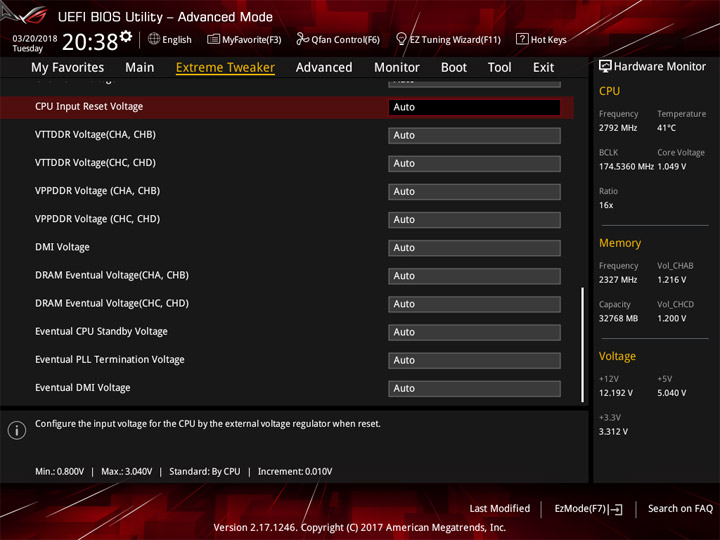Click +12V 12.192 V reading
Screen dimensions: 720x540
[x=616, y=393]
